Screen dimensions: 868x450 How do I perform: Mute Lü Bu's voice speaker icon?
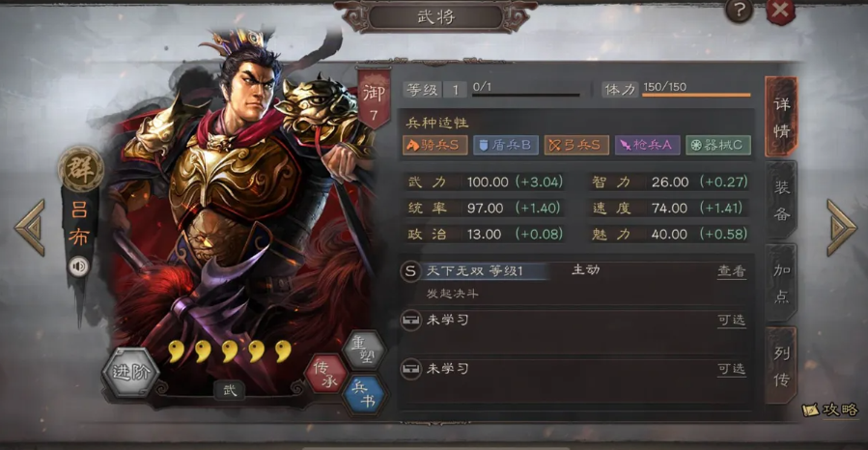click(78, 267)
